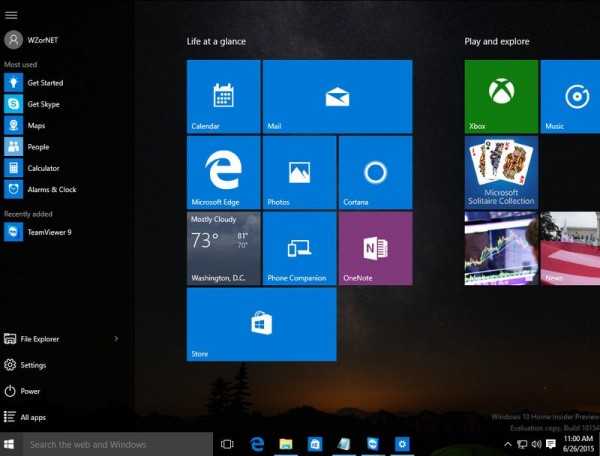
Task: Open Microsoft Solitaire Collection tile
Action: tap(501, 172)
